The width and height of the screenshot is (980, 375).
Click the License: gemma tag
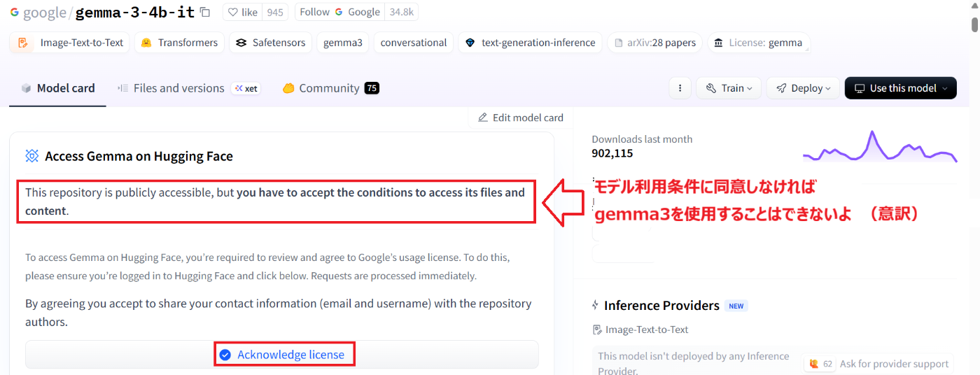coord(758,43)
